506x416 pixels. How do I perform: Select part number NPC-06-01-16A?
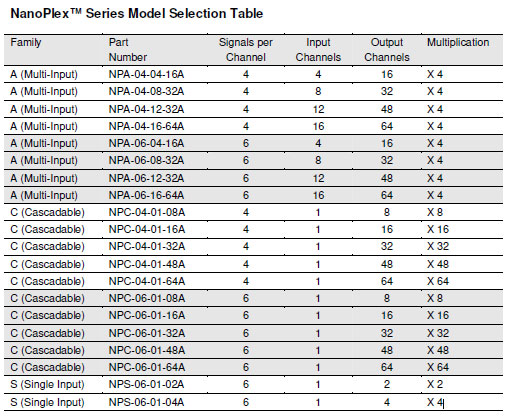pos(147,315)
